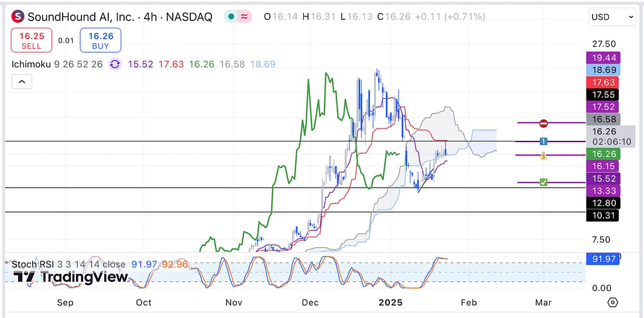Click the red no-entry stop marker
The image size is (644, 318).
(543, 123)
